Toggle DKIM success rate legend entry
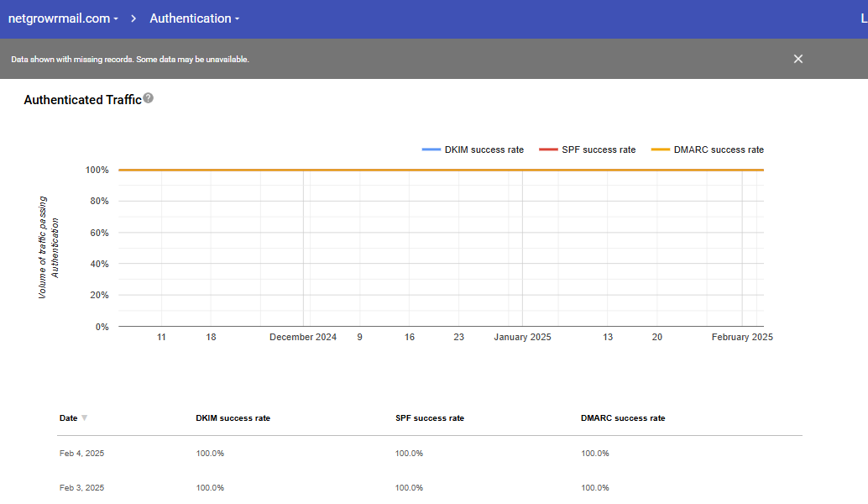868x504 pixels. tap(484, 150)
